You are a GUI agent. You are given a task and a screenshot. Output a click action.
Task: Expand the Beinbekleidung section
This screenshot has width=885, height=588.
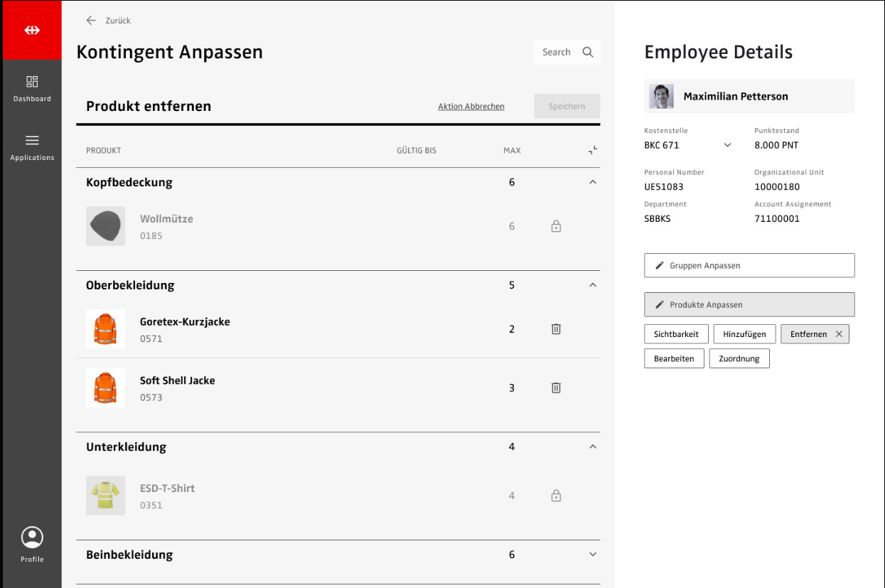[x=593, y=555]
